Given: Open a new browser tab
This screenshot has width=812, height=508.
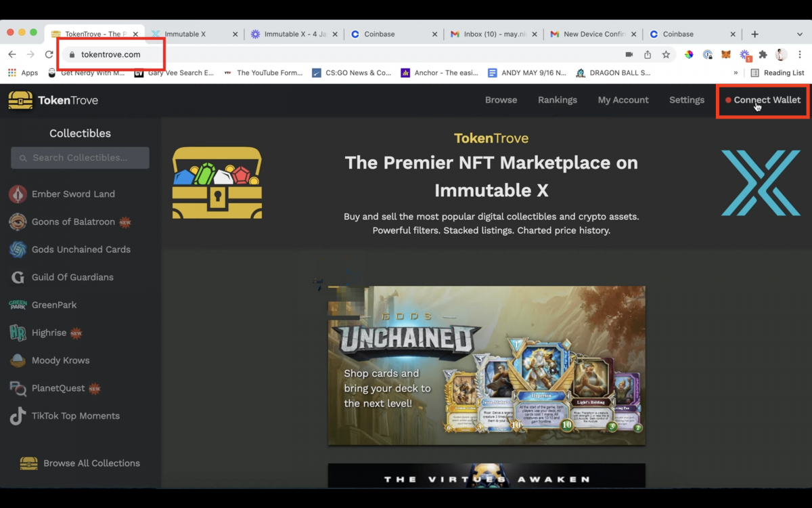Looking at the screenshot, I should point(754,34).
